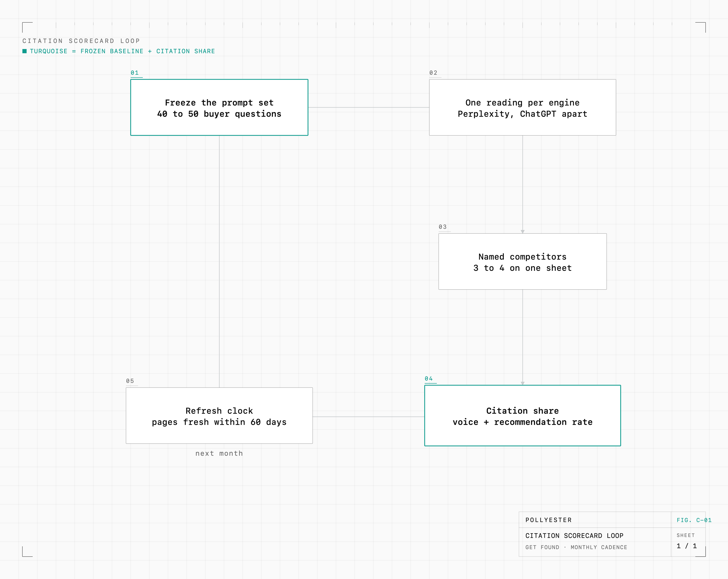Click arrowhead entering Citation share box
This screenshot has height=579, width=728.
pyautogui.click(x=522, y=383)
